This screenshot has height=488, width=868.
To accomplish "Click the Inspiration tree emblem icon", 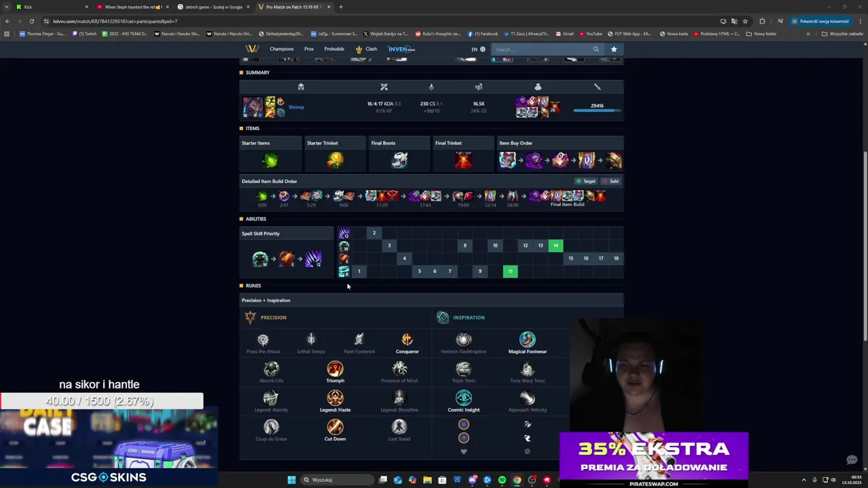I will pyautogui.click(x=443, y=317).
